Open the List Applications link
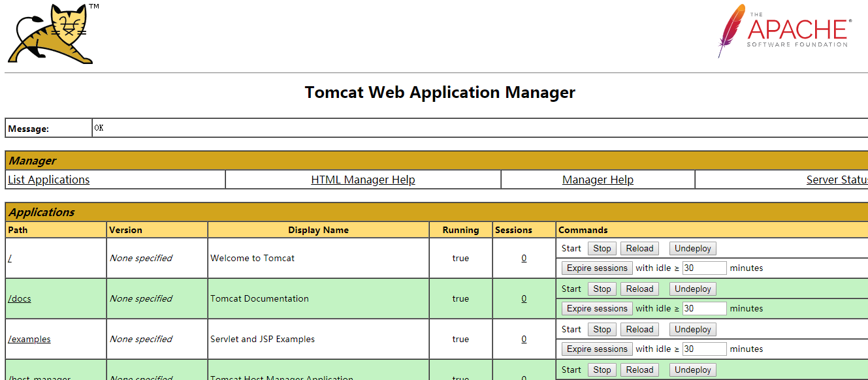Viewport: 868px width, 380px height. coord(49,180)
